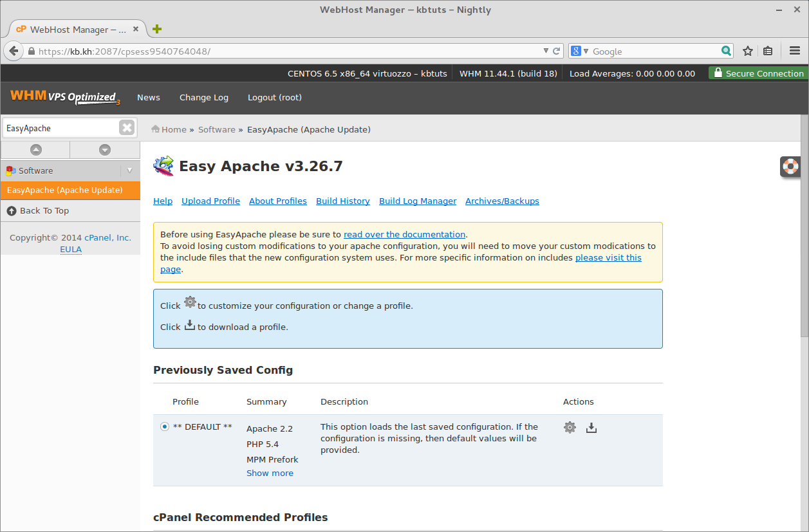The width and height of the screenshot is (809, 532).
Task: Click the CENTOS 6.5 server info text
Action: [367, 73]
